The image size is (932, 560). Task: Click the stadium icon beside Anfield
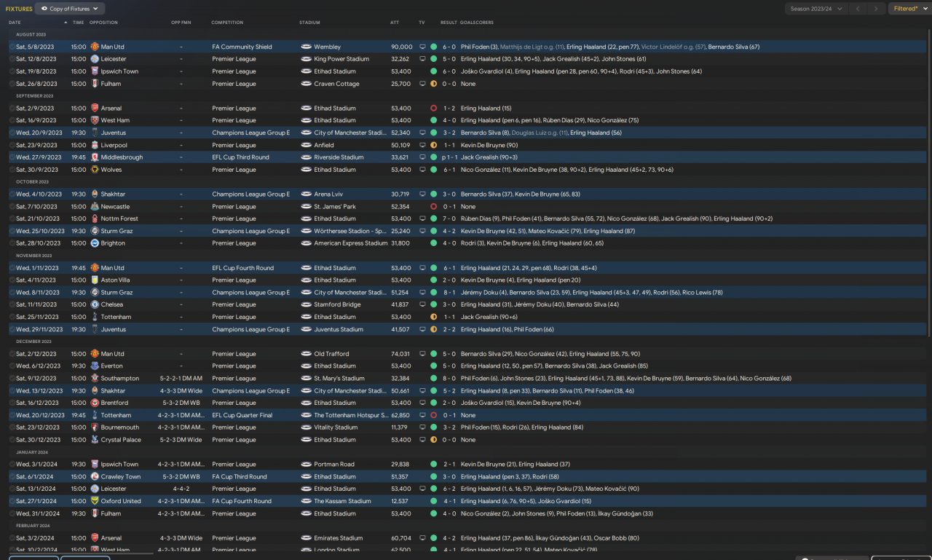tap(306, 145)
